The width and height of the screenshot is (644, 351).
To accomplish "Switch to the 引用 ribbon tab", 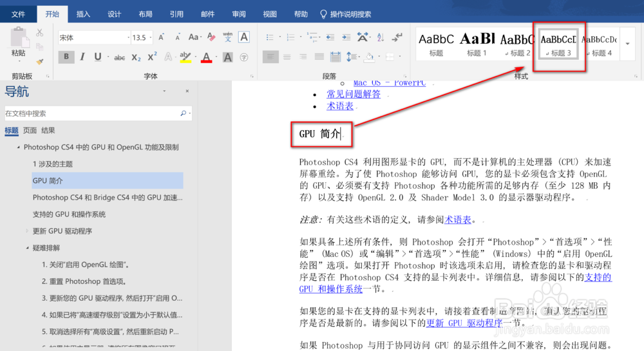I will click(176, 14).
